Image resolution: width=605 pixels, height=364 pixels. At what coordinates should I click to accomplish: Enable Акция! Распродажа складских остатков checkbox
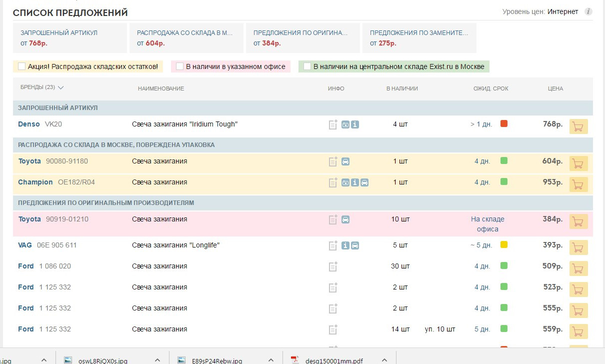coord(22,66)
